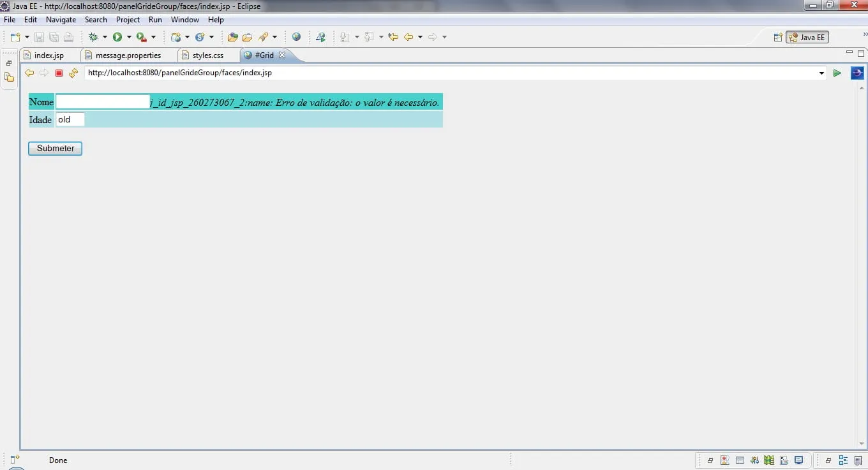Open the Search menu

pos(96,20)
